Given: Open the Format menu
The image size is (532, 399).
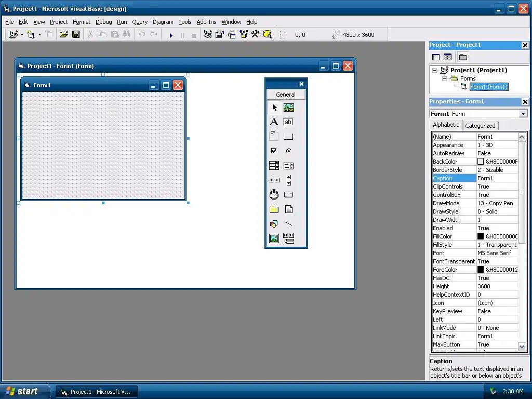Looking at the screenshot, I should coord(82,22).
